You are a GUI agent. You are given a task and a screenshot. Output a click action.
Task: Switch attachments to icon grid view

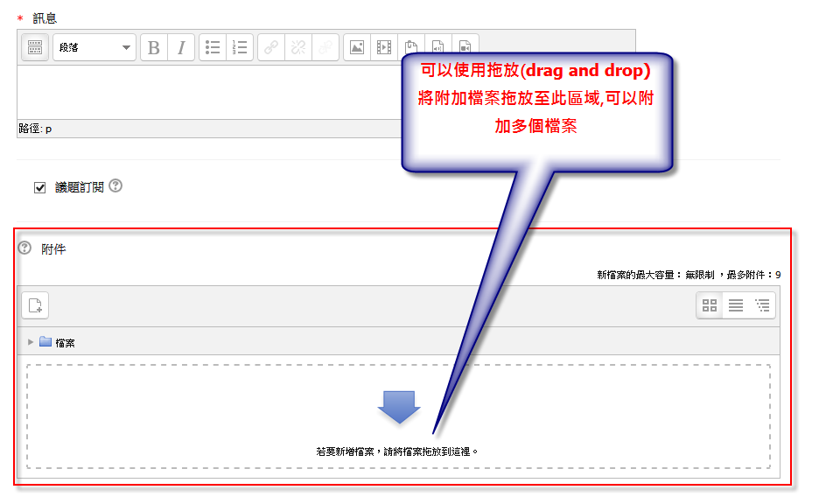click(x=710, y=305)
